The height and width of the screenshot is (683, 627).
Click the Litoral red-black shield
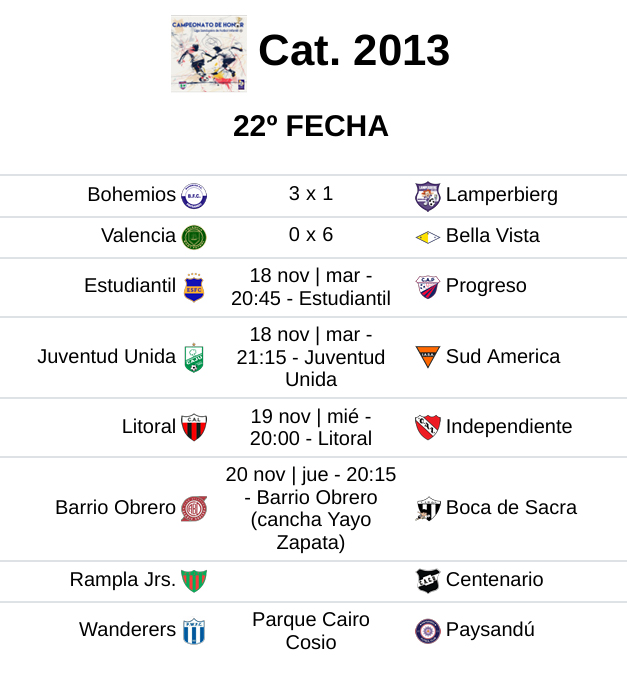click(194, 428)
